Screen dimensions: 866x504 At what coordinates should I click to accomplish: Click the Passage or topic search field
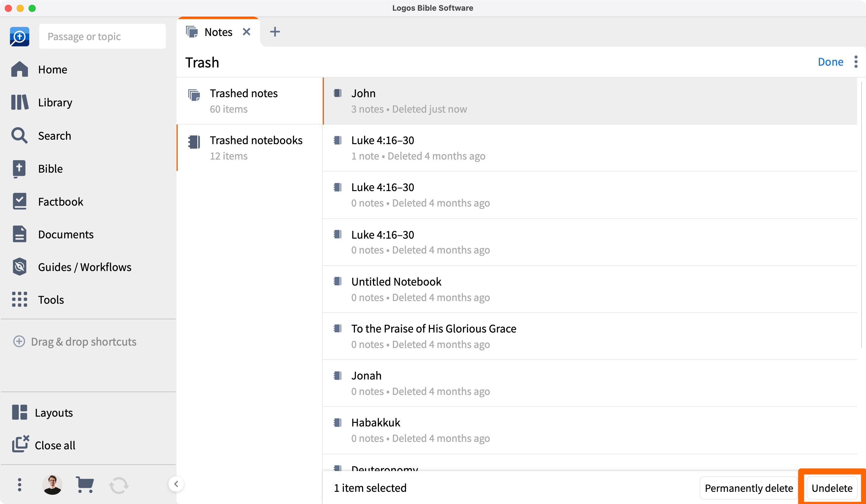103,37
